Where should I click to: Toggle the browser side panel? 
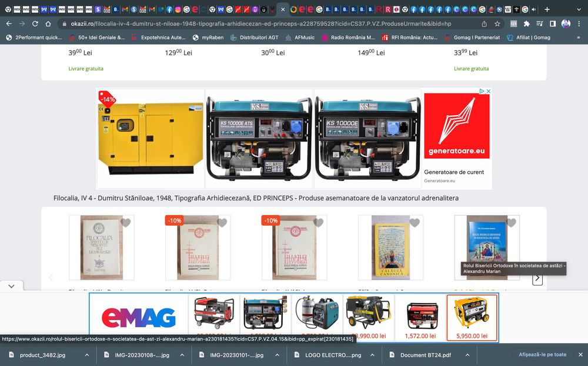pyautogui.click(x=553, y=23)
